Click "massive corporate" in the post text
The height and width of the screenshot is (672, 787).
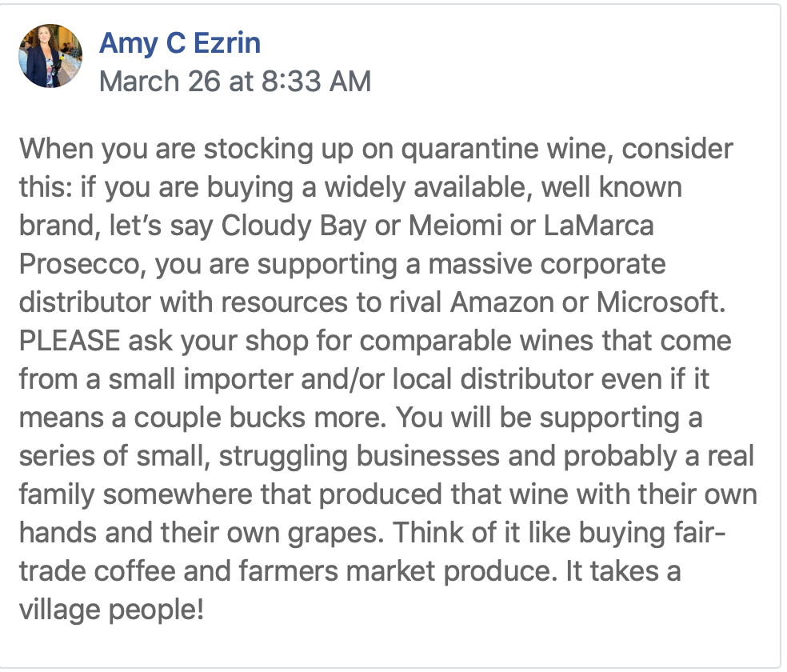pyautogui.click(x=547, y=265)
